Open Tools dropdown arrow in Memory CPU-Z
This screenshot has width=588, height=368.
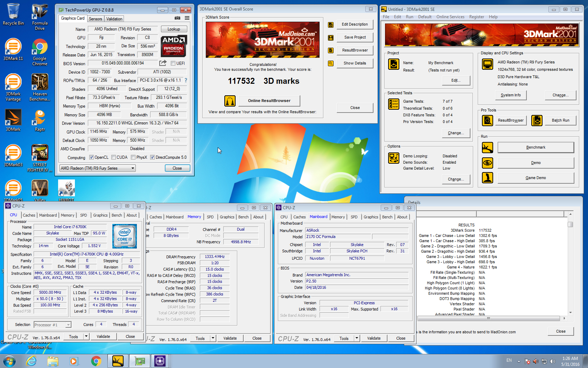click(x=213, y=338)
